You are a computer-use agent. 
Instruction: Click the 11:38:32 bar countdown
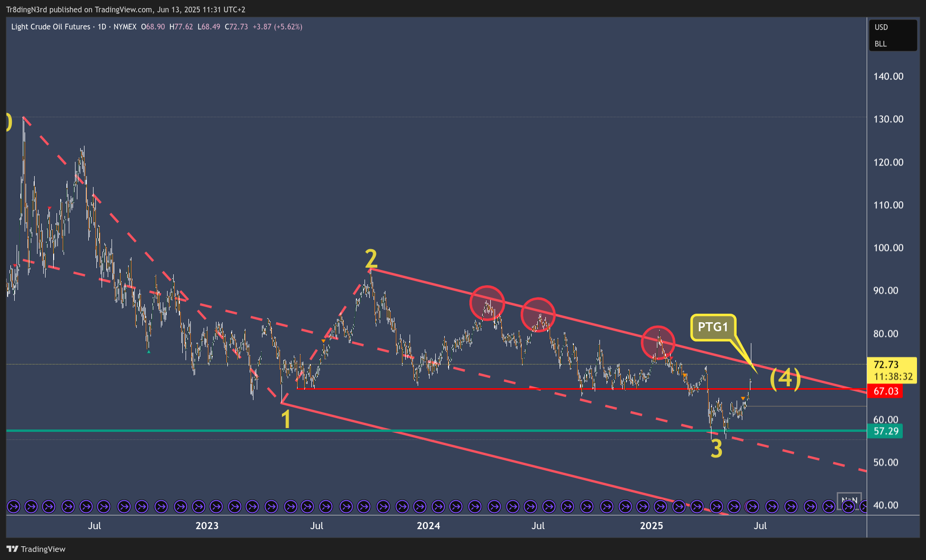point(893,377)
